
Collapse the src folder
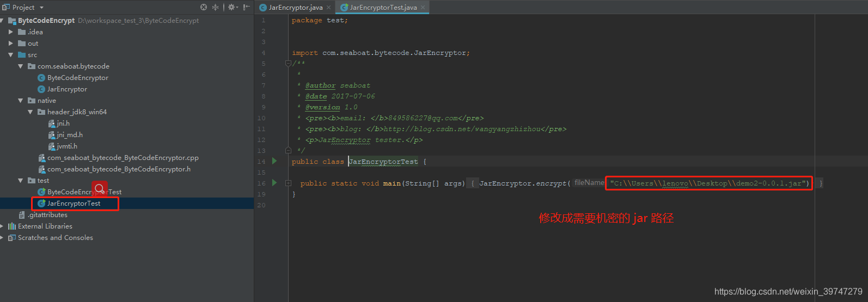11,55
